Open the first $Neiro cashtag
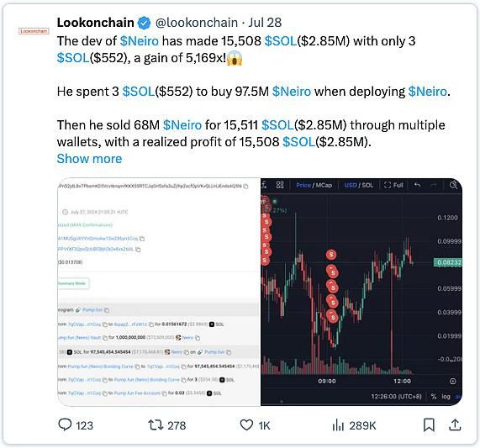 click(x=140, y=41)
